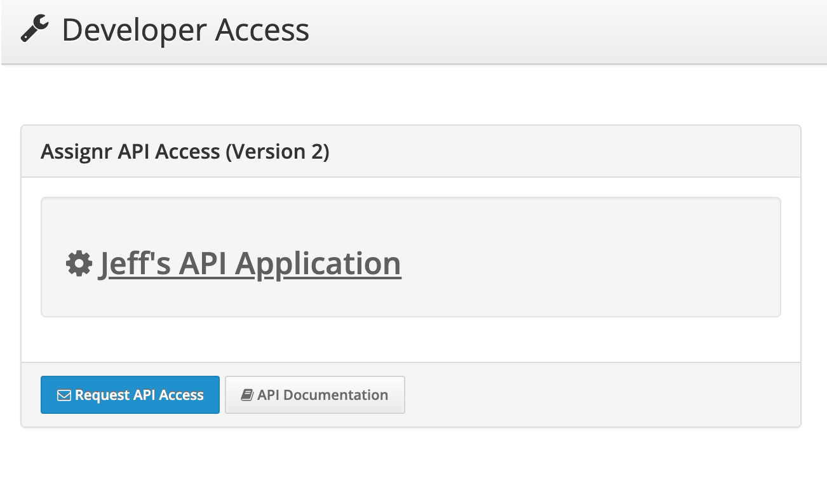Select the Assignr API Access (Version 2) heading
Image resolution: width=827 pixels, height=504 pixels.
click(185, 152)
